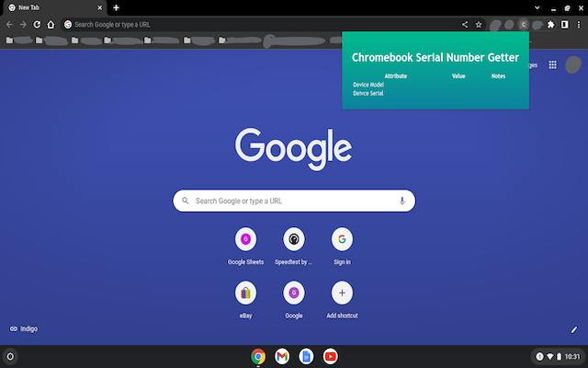Open the ChromeOS launcher button
588x368 pixels.
(10, 356)
